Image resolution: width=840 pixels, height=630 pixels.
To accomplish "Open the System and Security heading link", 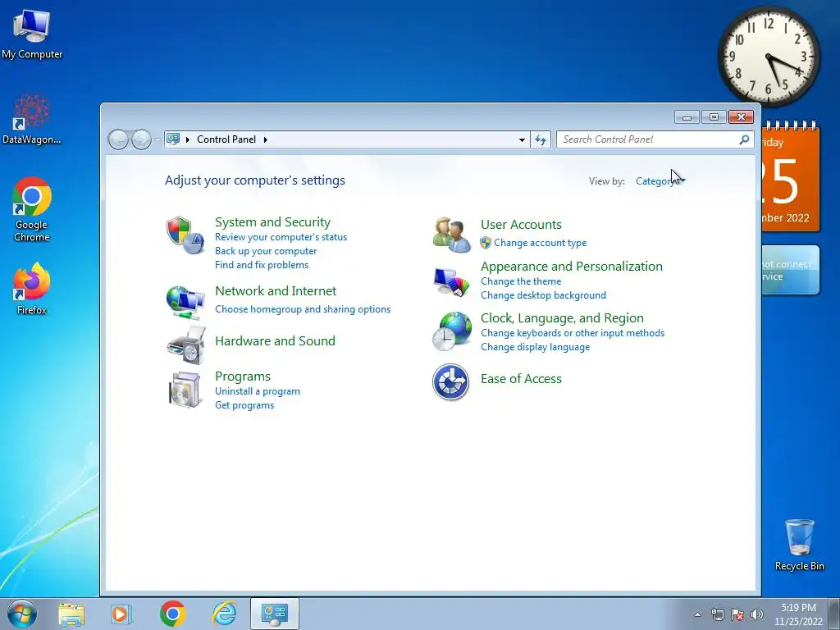I will point(272,221).
